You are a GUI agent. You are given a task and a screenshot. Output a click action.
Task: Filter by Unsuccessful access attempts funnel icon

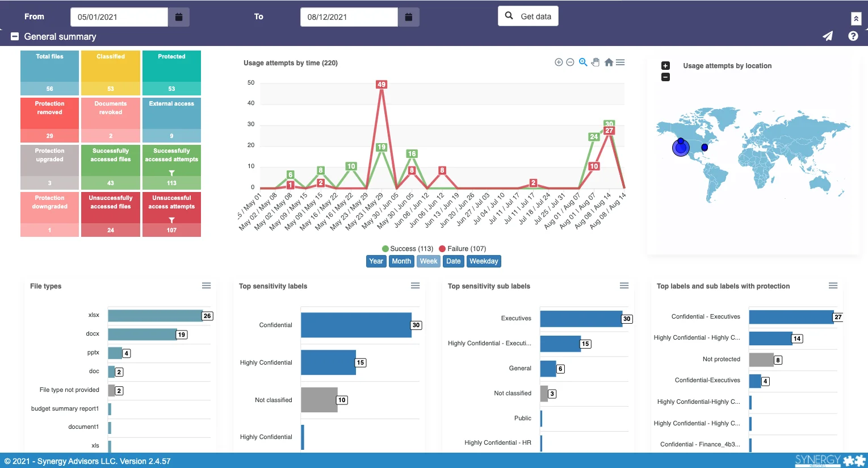pos(171,220)
